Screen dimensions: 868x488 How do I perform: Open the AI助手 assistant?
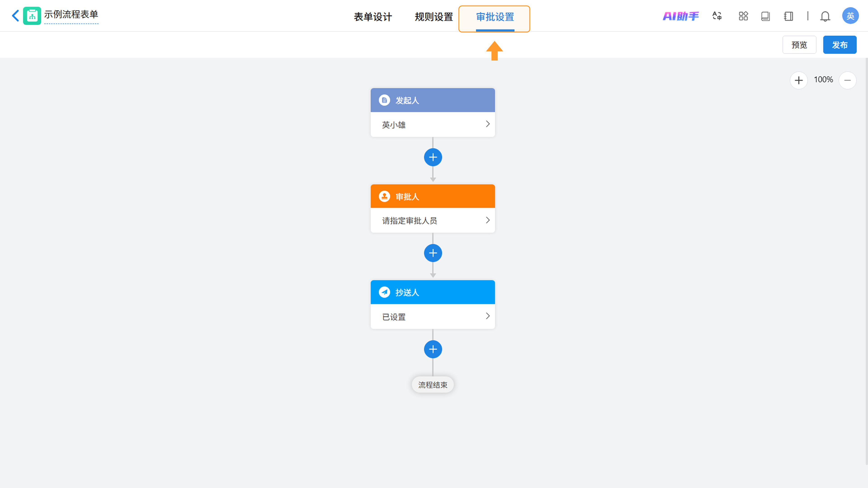click(680, 16)
